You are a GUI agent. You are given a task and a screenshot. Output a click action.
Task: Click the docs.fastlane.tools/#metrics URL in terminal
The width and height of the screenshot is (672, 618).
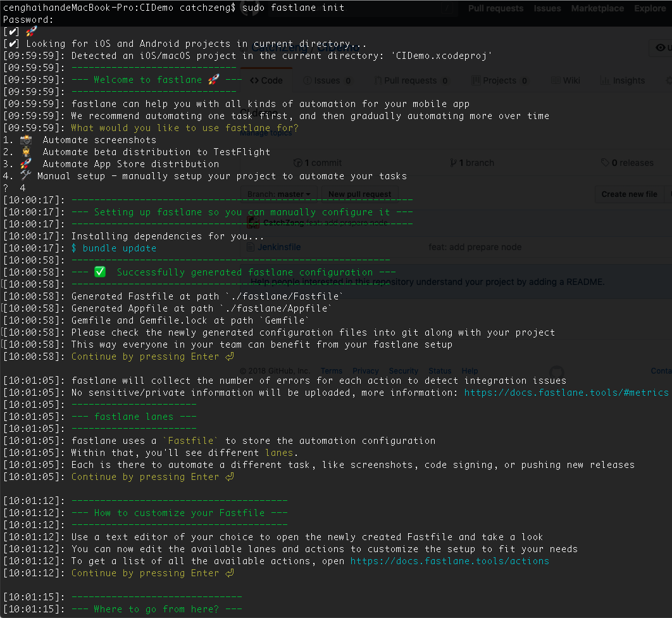coord(566,393)
